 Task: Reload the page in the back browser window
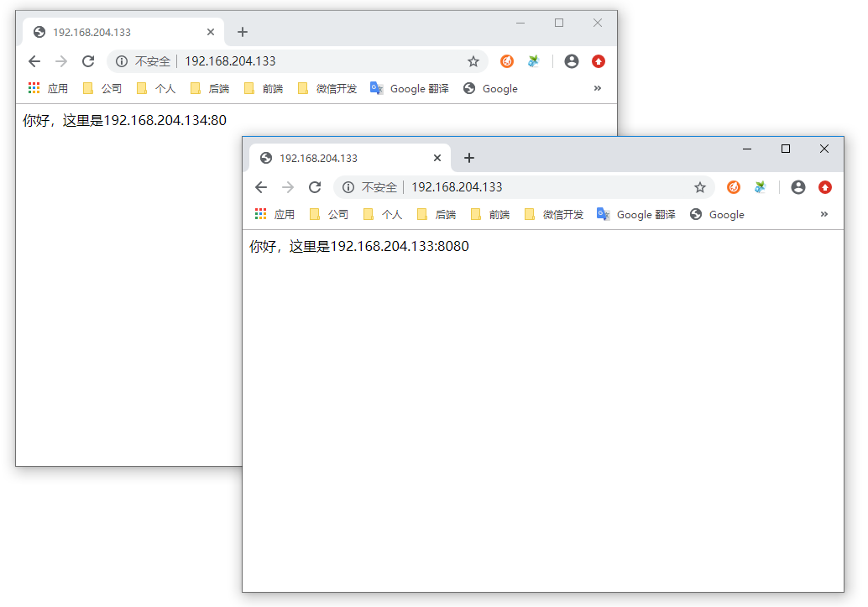coord(88,61)
